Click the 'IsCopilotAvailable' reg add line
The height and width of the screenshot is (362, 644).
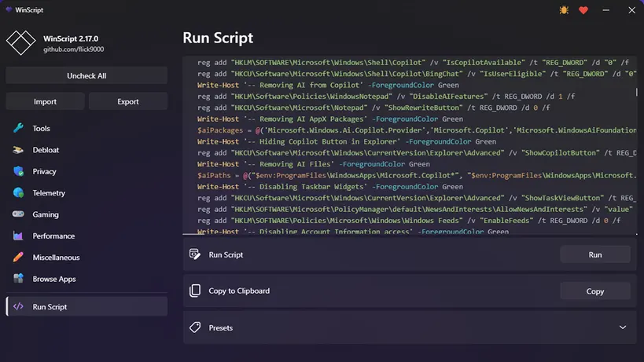point(413,62)
